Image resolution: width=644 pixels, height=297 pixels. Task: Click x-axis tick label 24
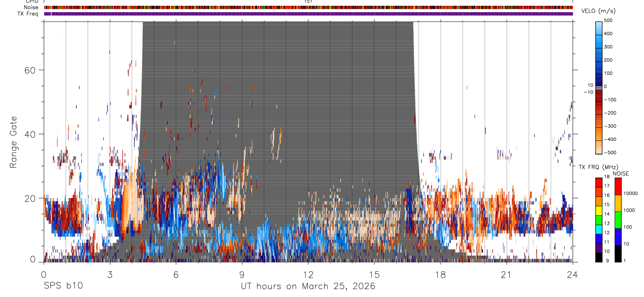click(572, 274)
